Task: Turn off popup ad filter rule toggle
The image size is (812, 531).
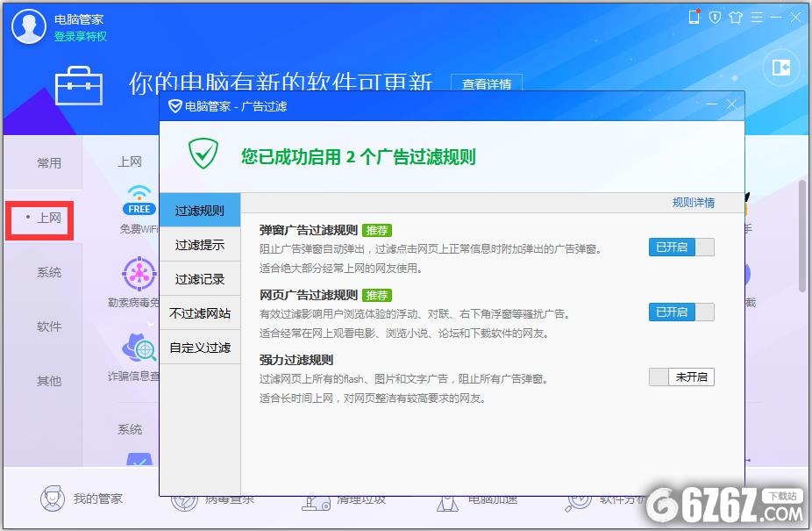Action: tap(681, 247)
